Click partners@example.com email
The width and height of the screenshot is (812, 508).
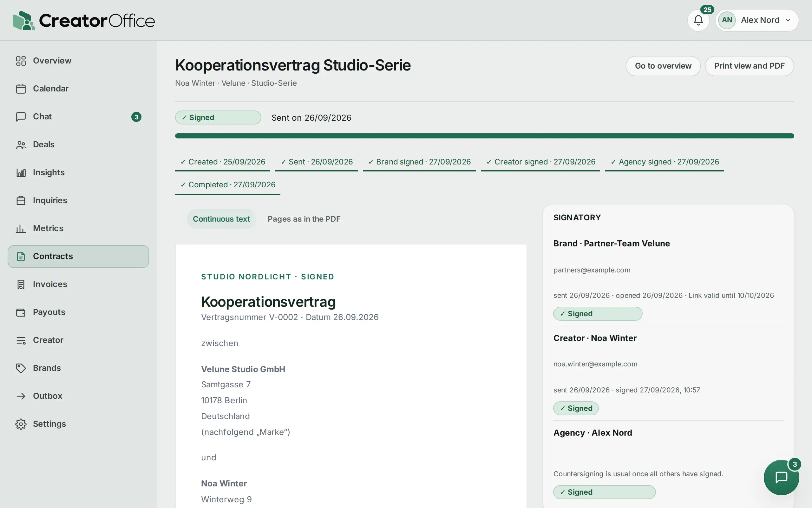point(592,270)
